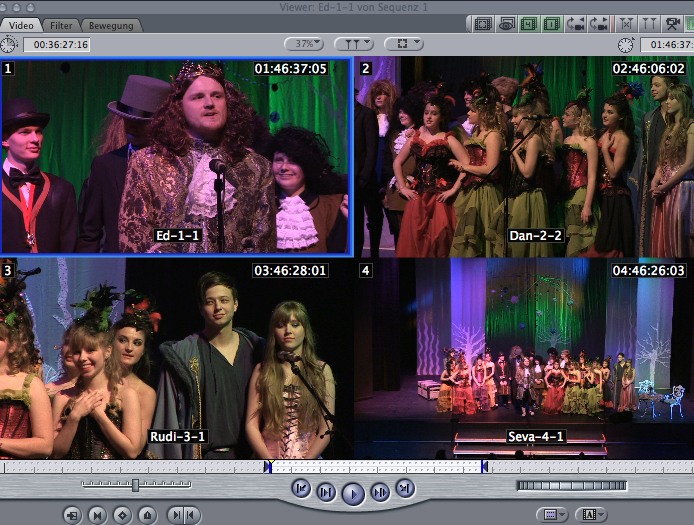The width and height of the screenshot is (694, 525).
Task: Click Play In to Out button
Action: (326, 492)
